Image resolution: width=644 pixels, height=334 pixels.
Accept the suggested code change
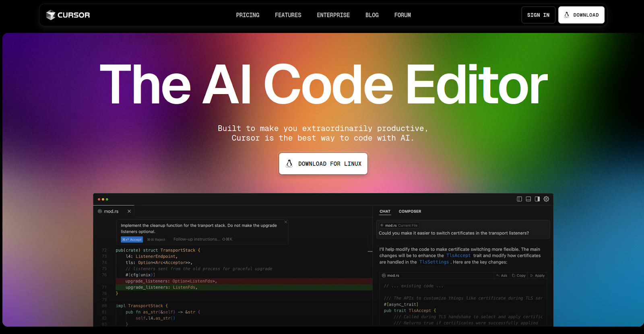tap(132, 239)
